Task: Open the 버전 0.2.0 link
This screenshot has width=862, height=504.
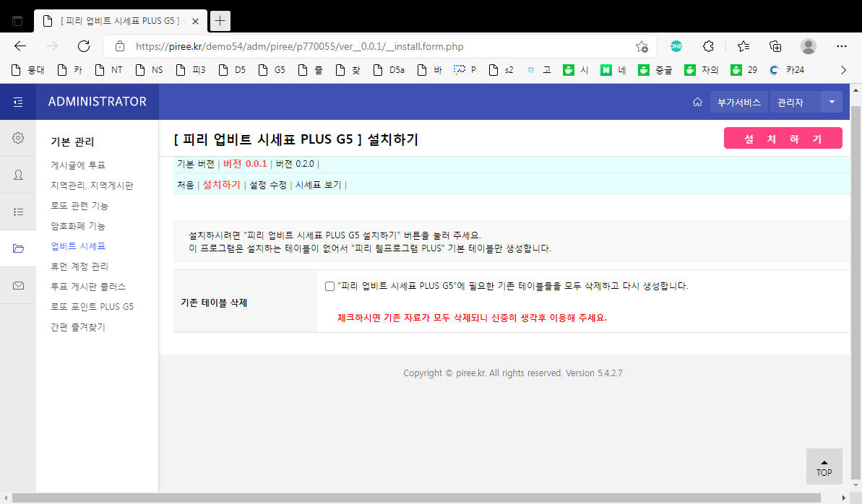Action: point(295,164)
